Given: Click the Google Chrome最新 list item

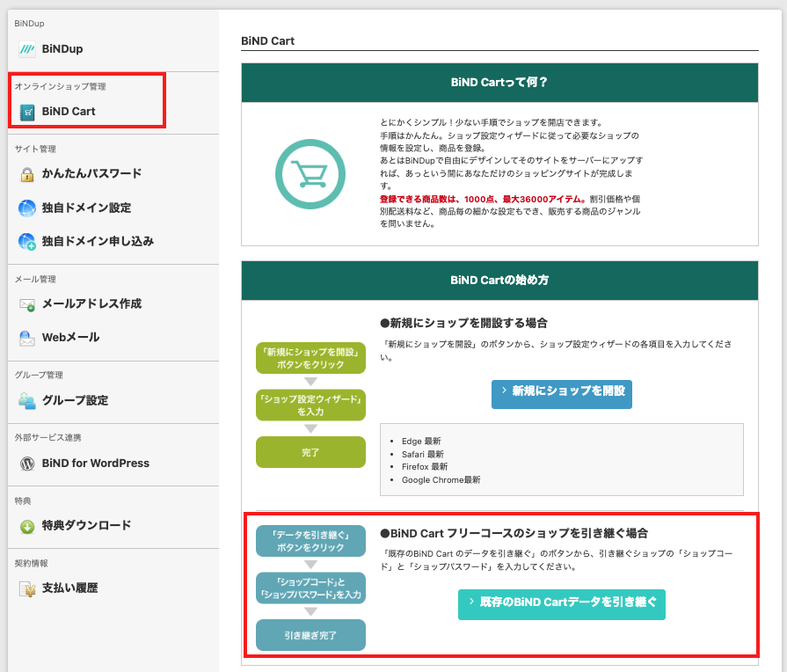Looking at the screenshot, I should pyautogui.click(x=441, y=479).
